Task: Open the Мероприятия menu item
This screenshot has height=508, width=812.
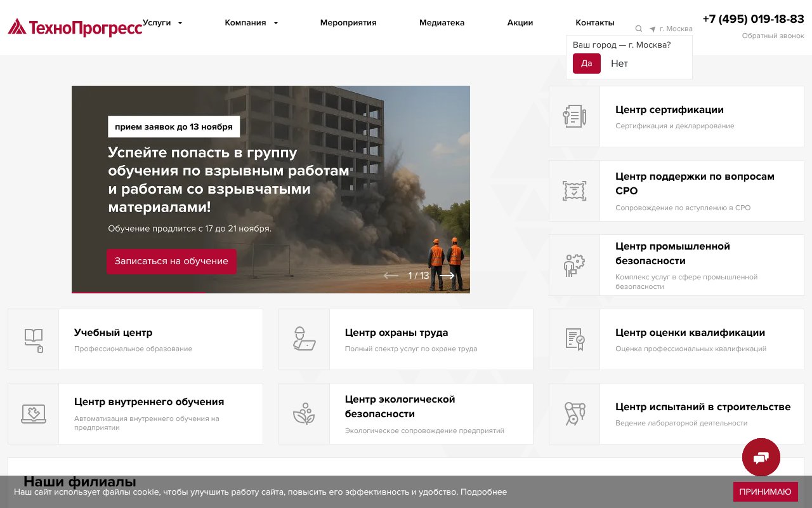Action: point(348,22)
